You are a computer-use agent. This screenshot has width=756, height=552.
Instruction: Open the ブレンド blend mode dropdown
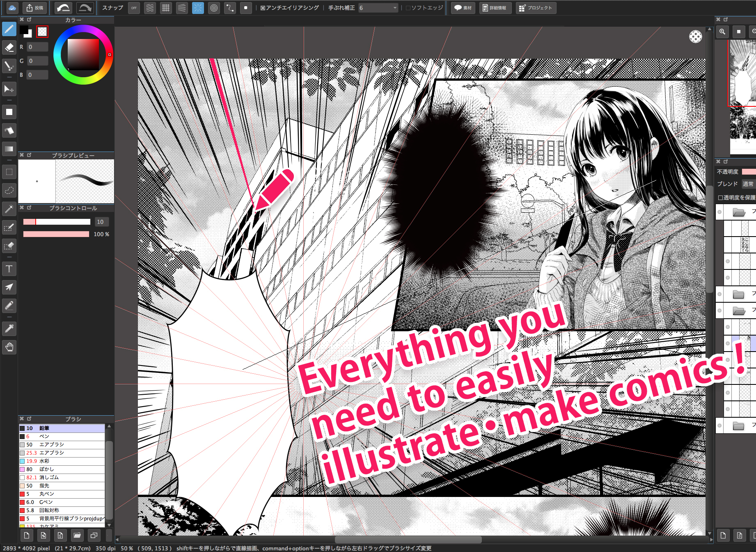(x=748, y=184)
